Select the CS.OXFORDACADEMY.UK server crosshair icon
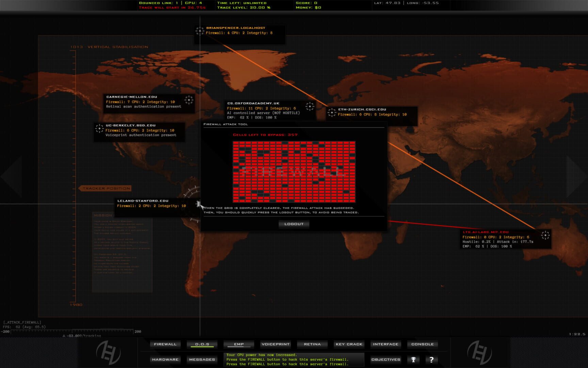 310,107
